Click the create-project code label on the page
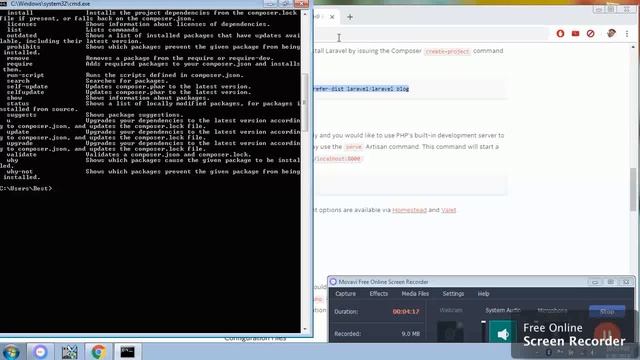 tap(447, 51)
